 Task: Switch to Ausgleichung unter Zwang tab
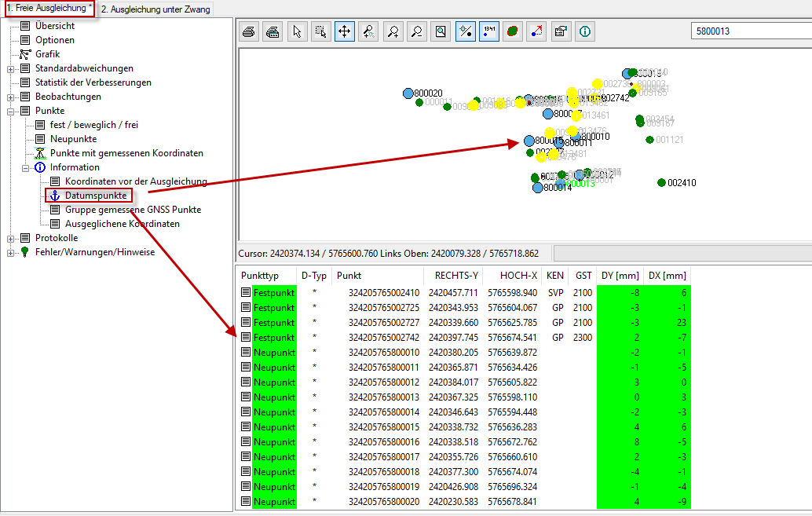157,8
